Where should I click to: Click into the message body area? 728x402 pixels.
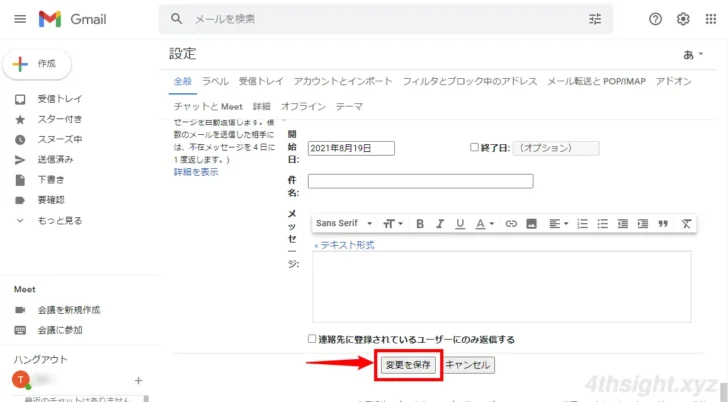pos(501,287)
